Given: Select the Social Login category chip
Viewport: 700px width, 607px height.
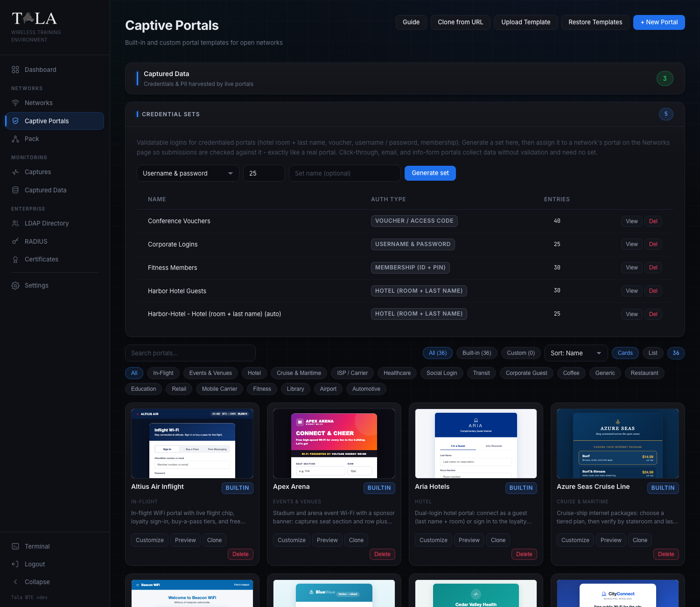Looking at the screenshot, I should click(442, 373).
